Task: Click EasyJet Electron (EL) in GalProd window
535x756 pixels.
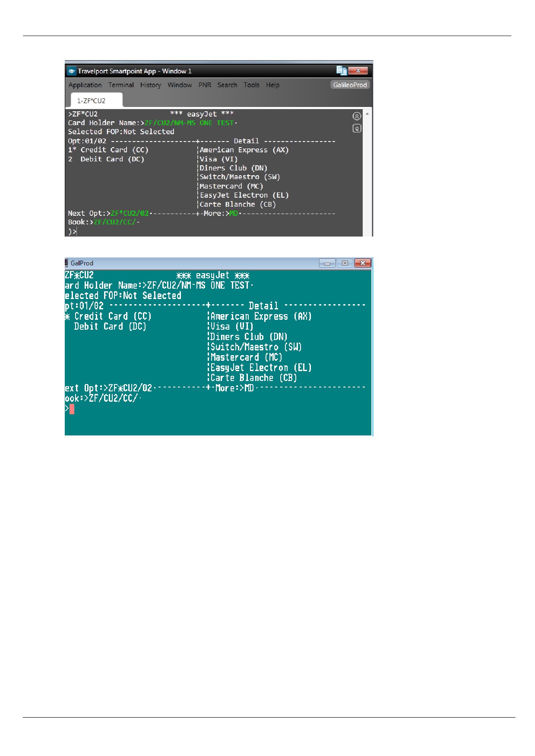Action: (x=261, y=368)
